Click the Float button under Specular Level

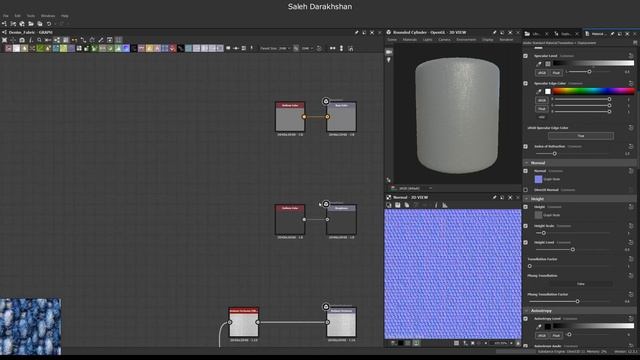click(556, 73)
